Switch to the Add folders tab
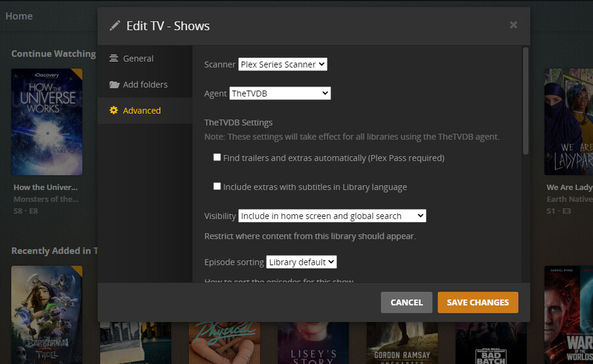Screen dimensions: 593x364 point(145,85)
